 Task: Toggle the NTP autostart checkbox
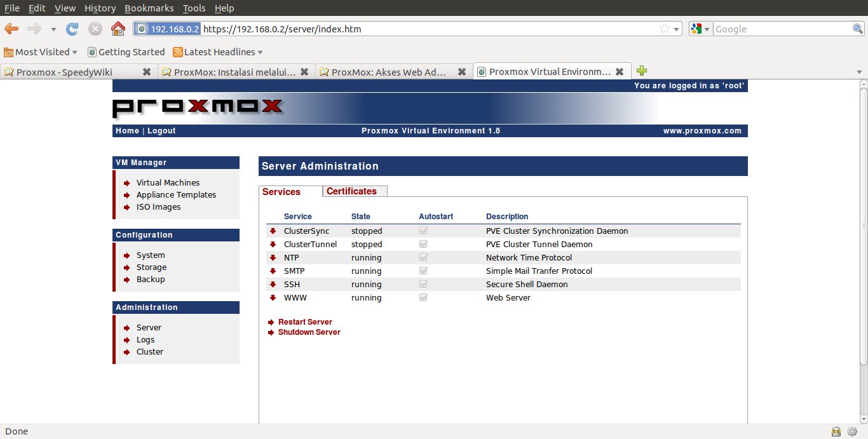(423, 258)
